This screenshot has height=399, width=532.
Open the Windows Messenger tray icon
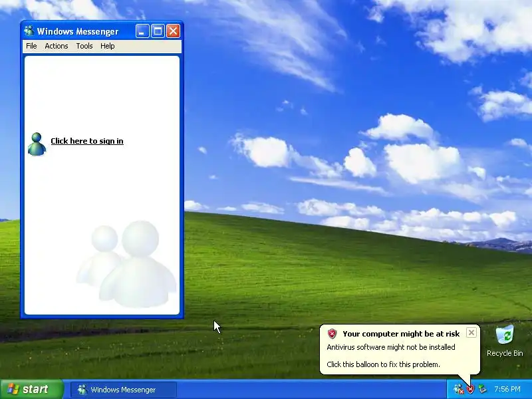coord(458,389)
